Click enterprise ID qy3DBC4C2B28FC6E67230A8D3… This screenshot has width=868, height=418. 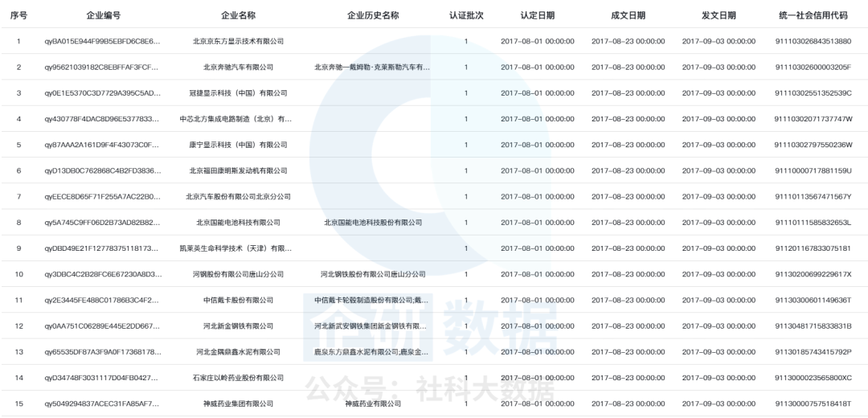104,274
